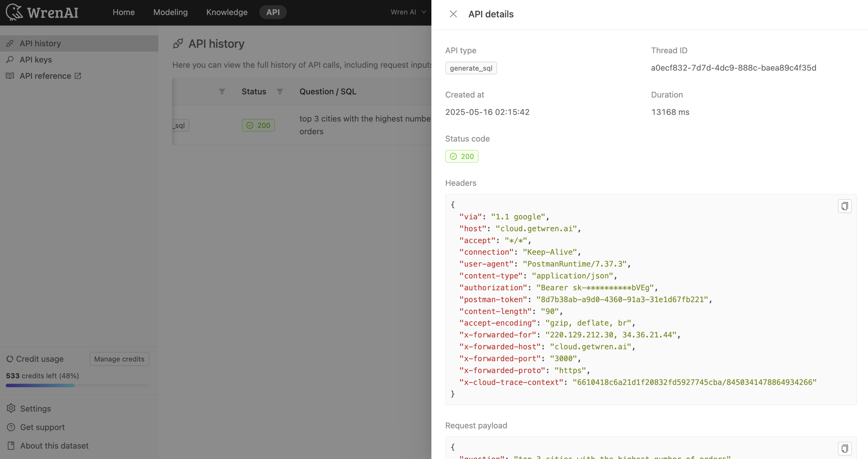The height and width of the screenshot is (459, 868).
Task: Click the Get support question icon
Action: coord(11,427)
